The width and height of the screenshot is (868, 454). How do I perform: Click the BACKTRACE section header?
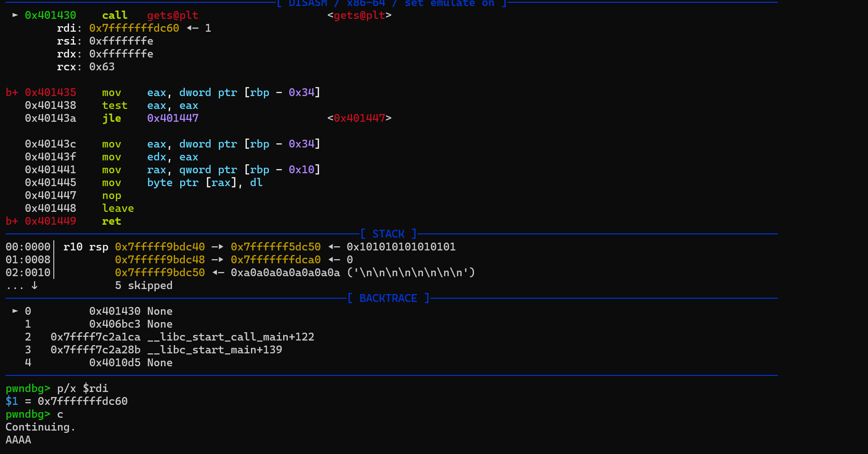click(388, 298)
